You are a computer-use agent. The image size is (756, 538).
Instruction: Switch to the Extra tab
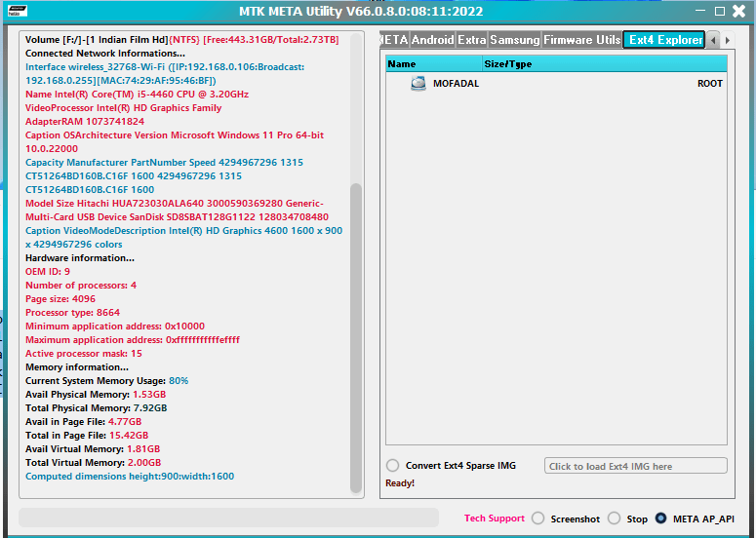click(471, 40)
